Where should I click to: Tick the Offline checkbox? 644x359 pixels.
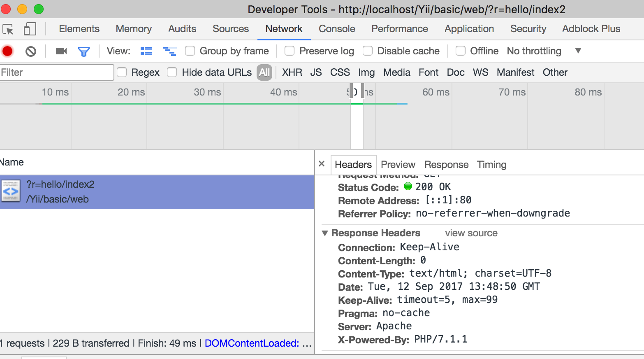coord(461,51)
